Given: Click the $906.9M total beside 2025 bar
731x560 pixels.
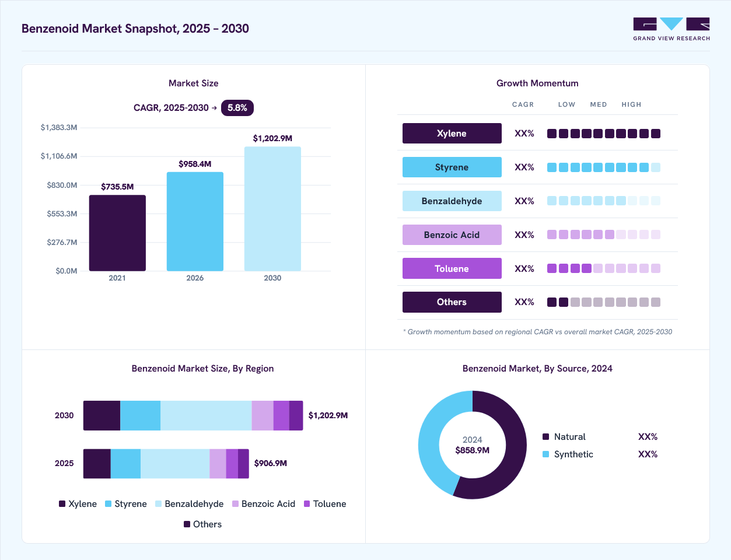Looking at the screenshot, I should (271, 464).
